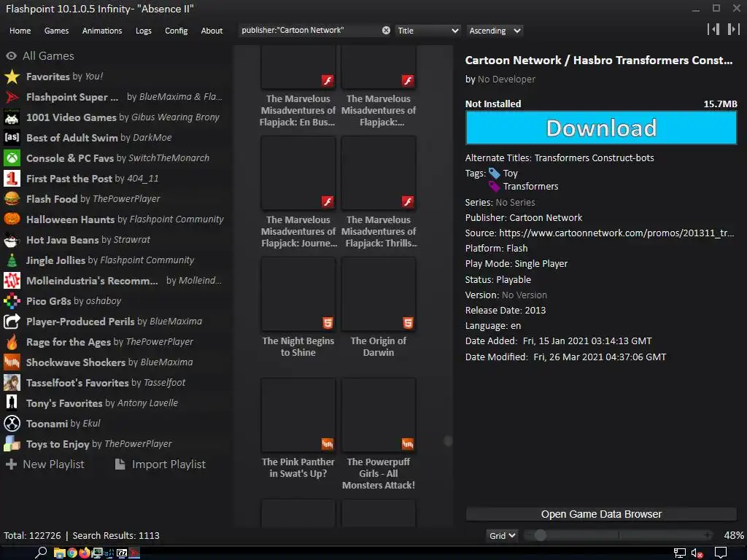Open Hot Java Beans coffee icon
747x560 pixels.
[x=12, y=240]
